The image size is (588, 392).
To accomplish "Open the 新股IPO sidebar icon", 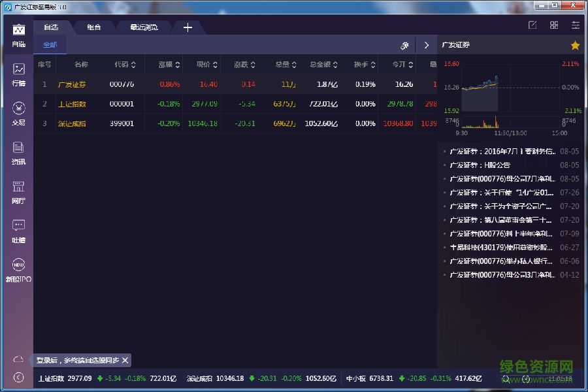I will (18, 269).
